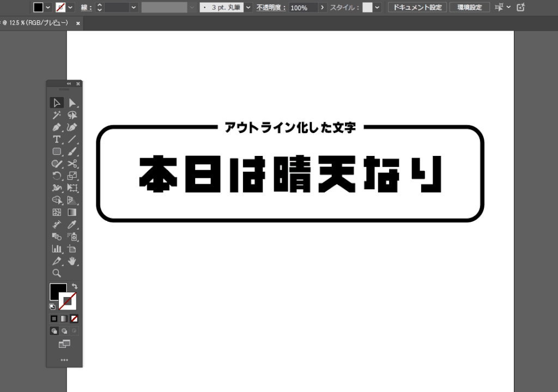The height and width of the screenshot is (392, 558).
Task: Enable Draw Normal mode
Action: (x=54, y=331)
